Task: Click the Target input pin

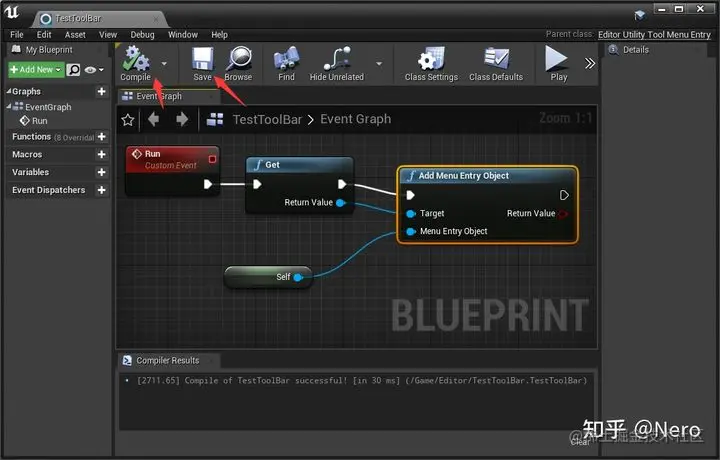Action: pos(411,213)
